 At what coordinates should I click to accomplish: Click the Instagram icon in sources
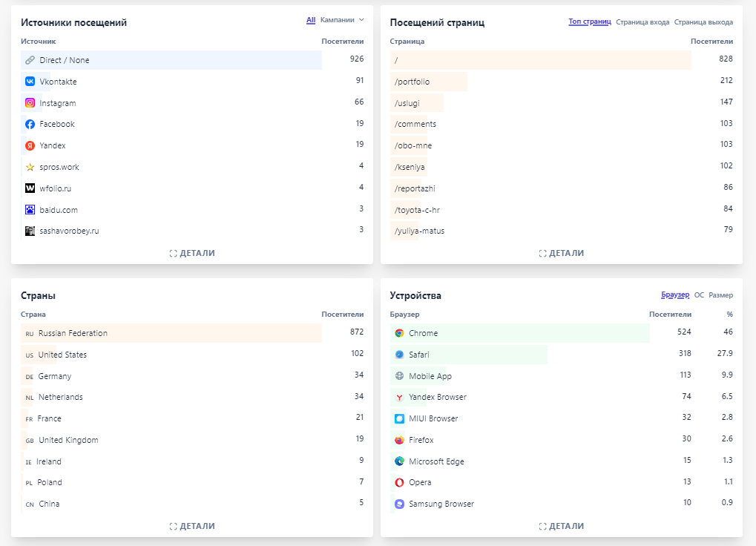coord(30,103)
